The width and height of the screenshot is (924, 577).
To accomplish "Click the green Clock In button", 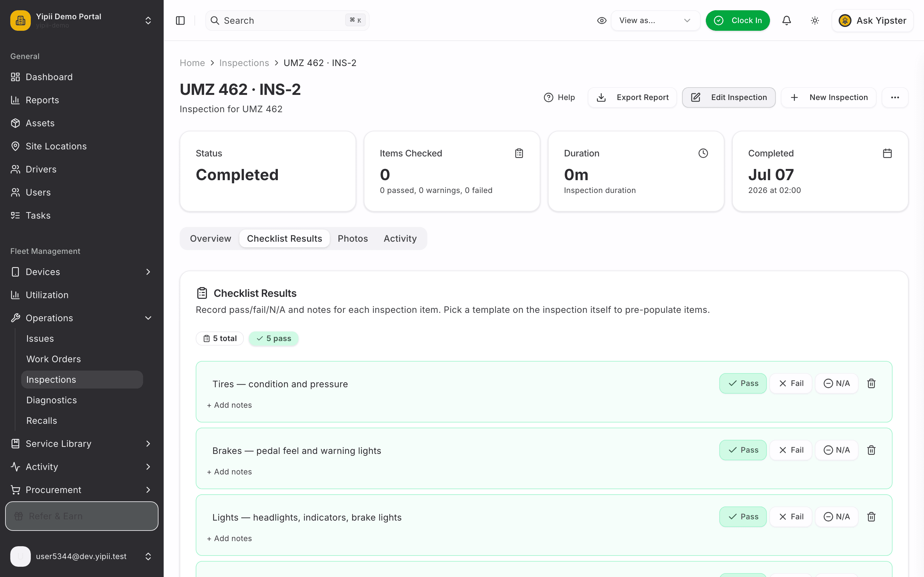I will [x=738, y=21].
